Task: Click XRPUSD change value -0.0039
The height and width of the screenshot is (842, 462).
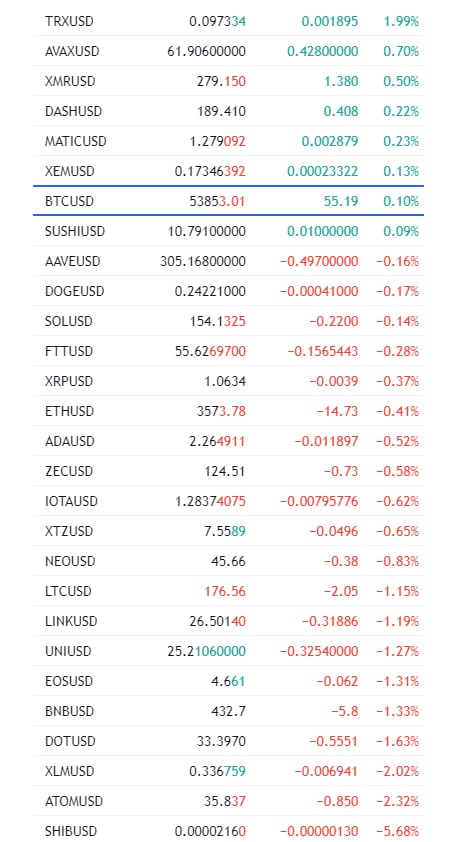Action: pos(334,381)
